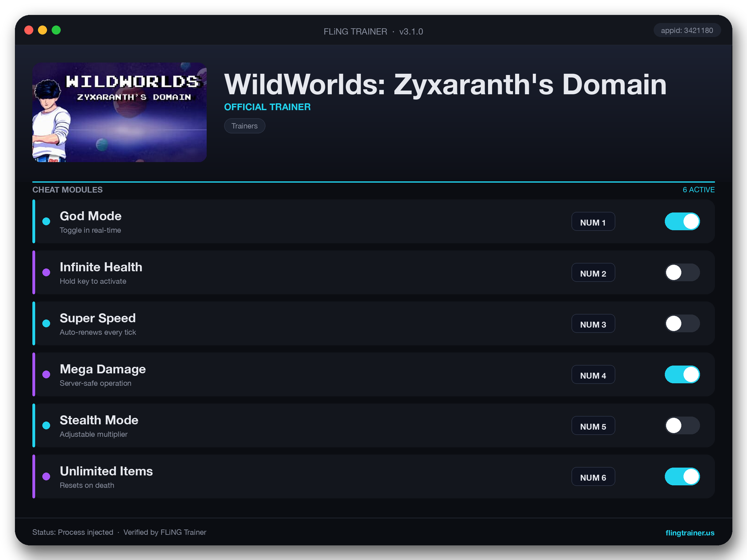This screenshot has height=560, width=747.
Task: Click the Super Speed title text
Action: (98, 318)
